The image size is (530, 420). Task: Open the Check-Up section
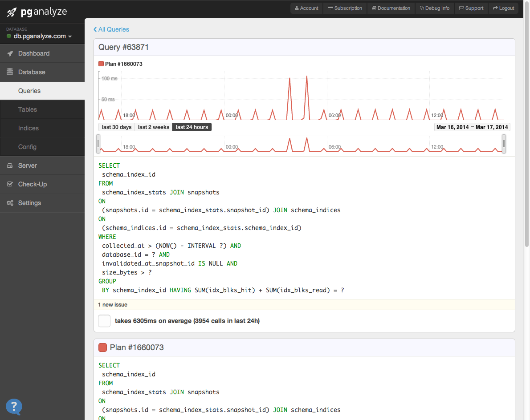pyautogui.click(x=42, y=184)
